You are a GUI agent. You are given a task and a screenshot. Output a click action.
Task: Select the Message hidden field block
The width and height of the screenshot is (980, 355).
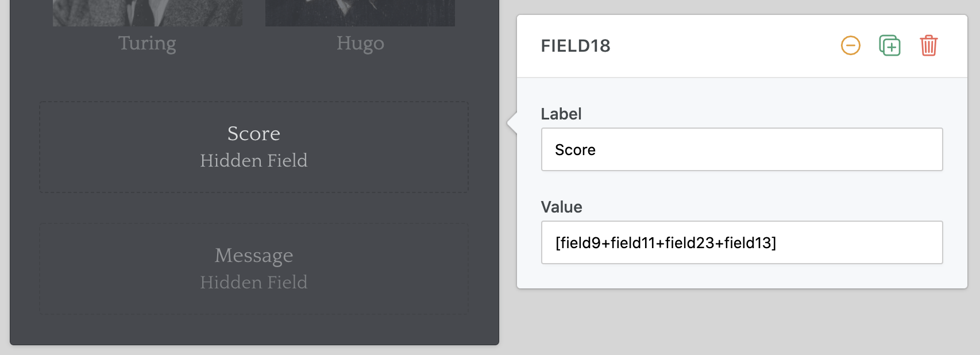[254, 269]
